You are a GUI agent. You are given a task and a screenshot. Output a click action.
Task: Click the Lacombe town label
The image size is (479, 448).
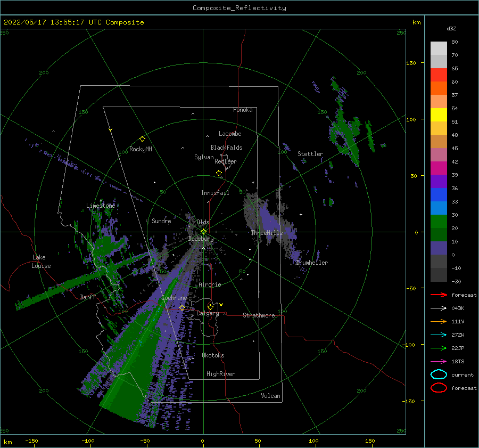[x=230, y=134]
